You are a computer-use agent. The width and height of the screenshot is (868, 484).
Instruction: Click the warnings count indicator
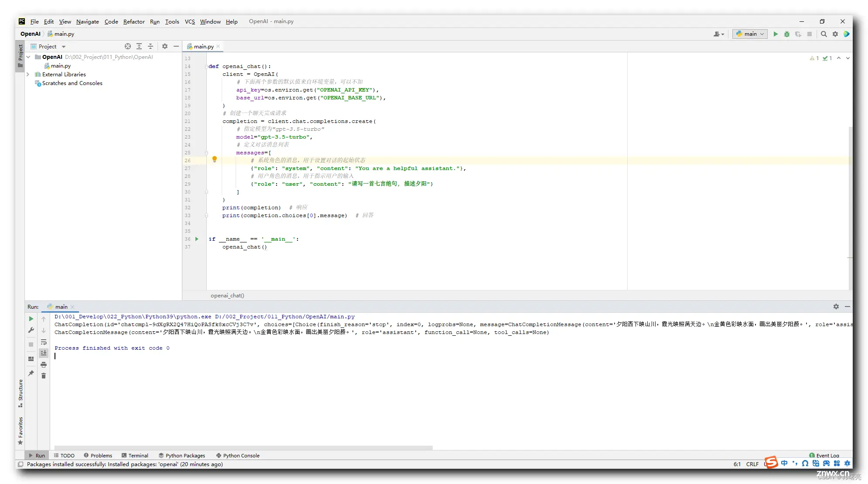pos(814,58)
